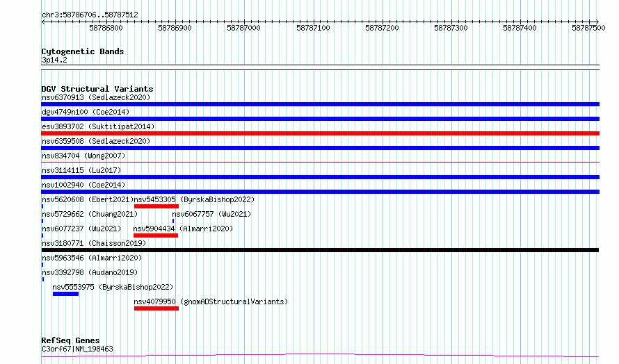Click the esv3893702 (Suktitipat2014) variant label
This screenshot has width=619, height=364.
(x=98, y=126)
